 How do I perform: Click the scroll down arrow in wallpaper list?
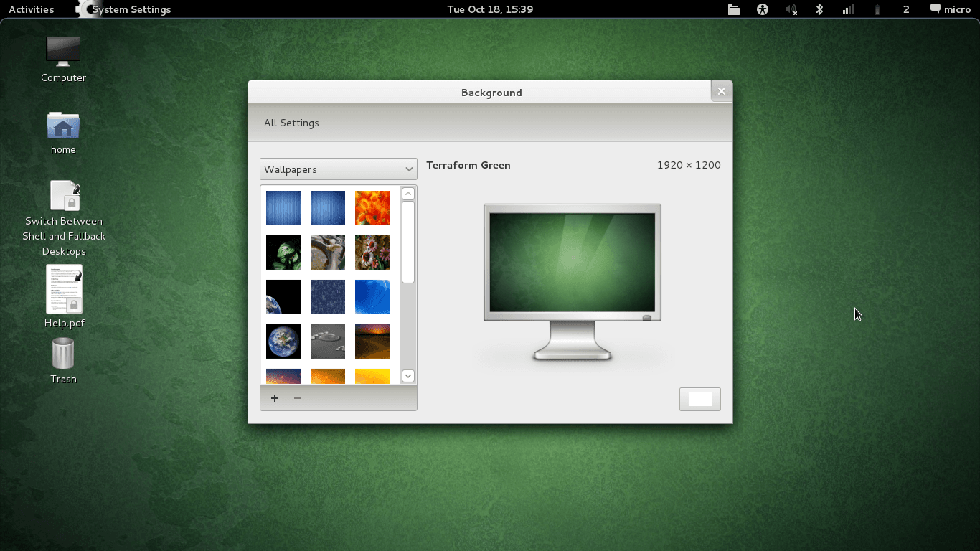(408, 375)
